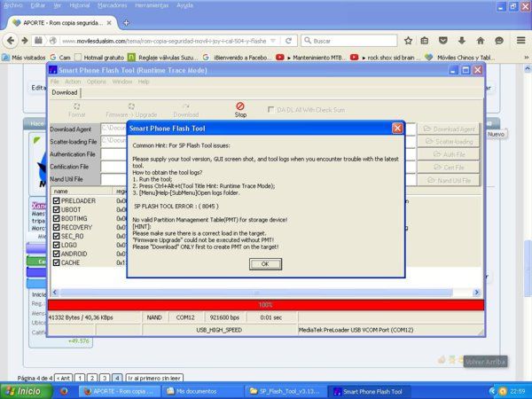Open the Action menu in Flash Tool

[73, 82]
